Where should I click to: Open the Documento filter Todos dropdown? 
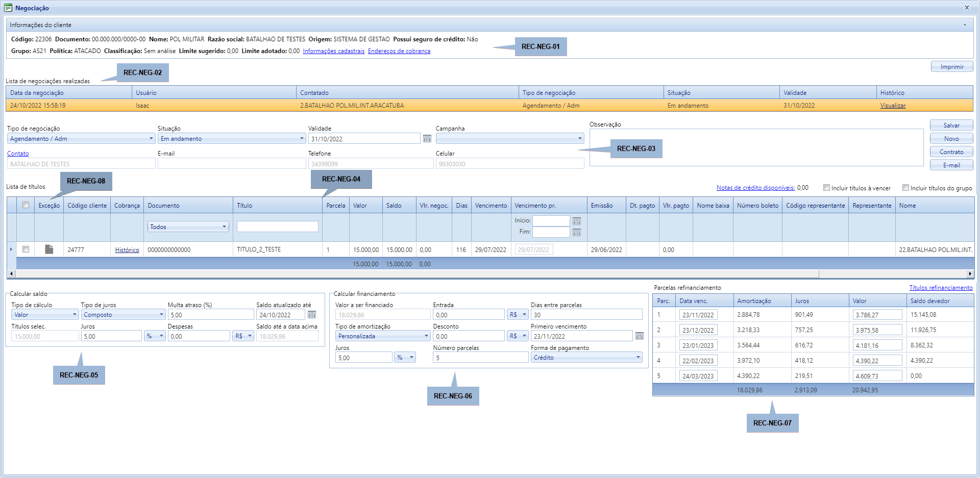(188, 227)
